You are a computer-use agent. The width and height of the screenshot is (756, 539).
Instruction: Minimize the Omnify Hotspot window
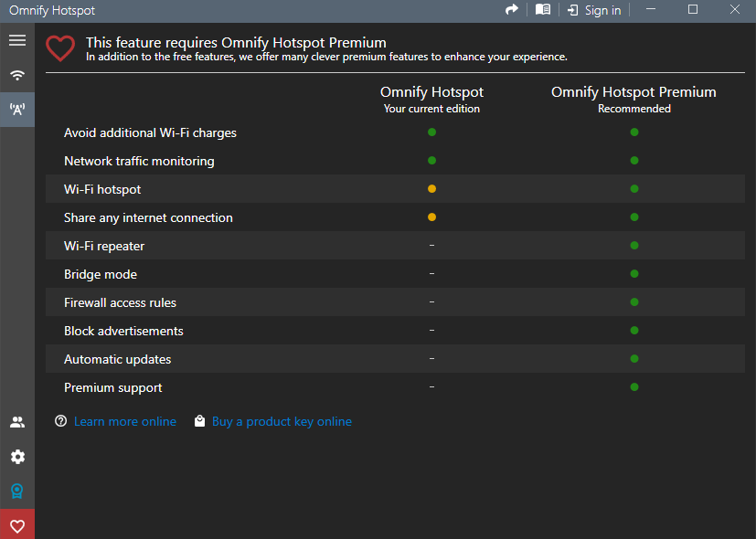click(x=651, y=10)
